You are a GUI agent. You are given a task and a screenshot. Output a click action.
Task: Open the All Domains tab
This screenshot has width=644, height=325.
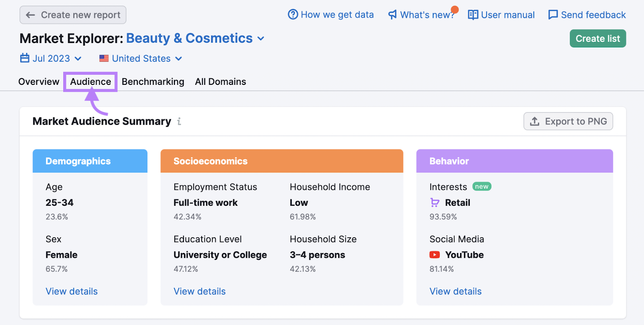(x=221, y=82)
